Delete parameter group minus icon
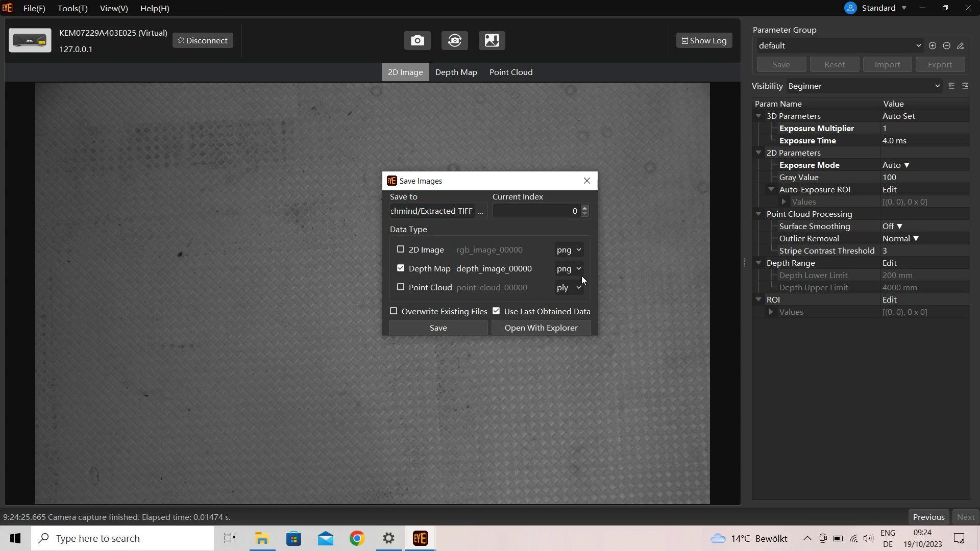The width and height of the screenshot is (980, 551). pos(946,46)
